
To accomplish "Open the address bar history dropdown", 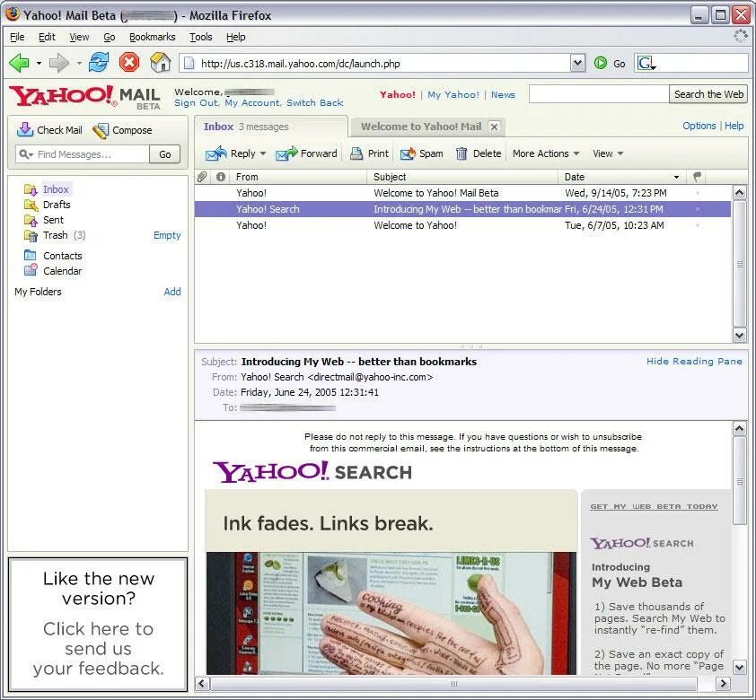I will [577, 63].
